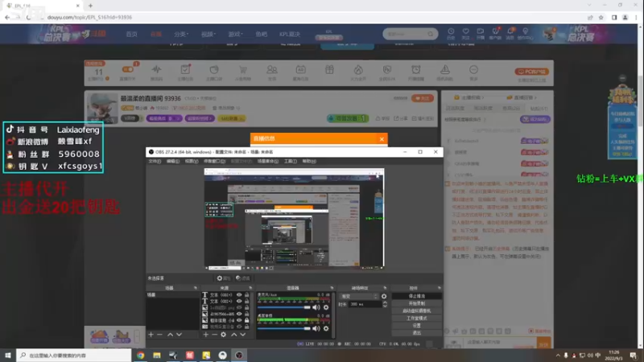Screen dimensions: 644x362
Task: Toggle visibility of third source row
Action: pos(239,307)
